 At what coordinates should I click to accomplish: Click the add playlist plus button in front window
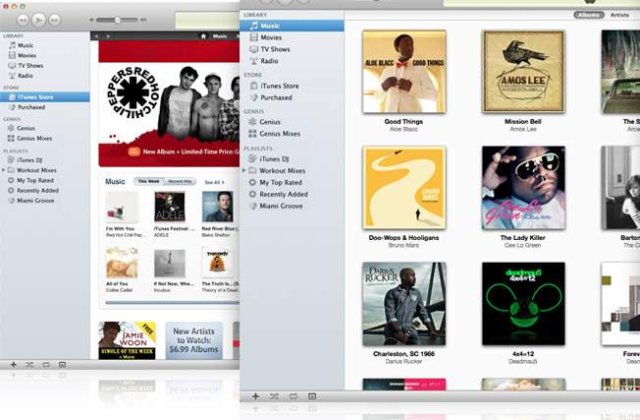(256, 396)
